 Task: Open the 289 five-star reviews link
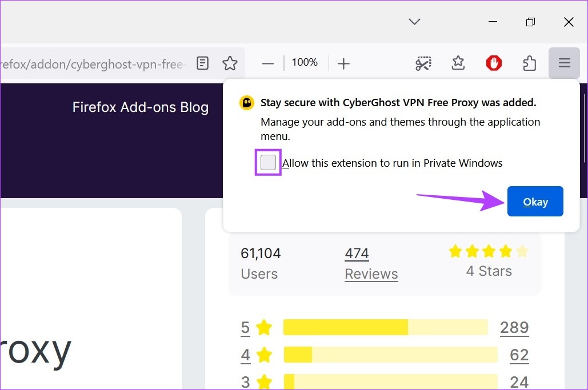pos(514,327)
